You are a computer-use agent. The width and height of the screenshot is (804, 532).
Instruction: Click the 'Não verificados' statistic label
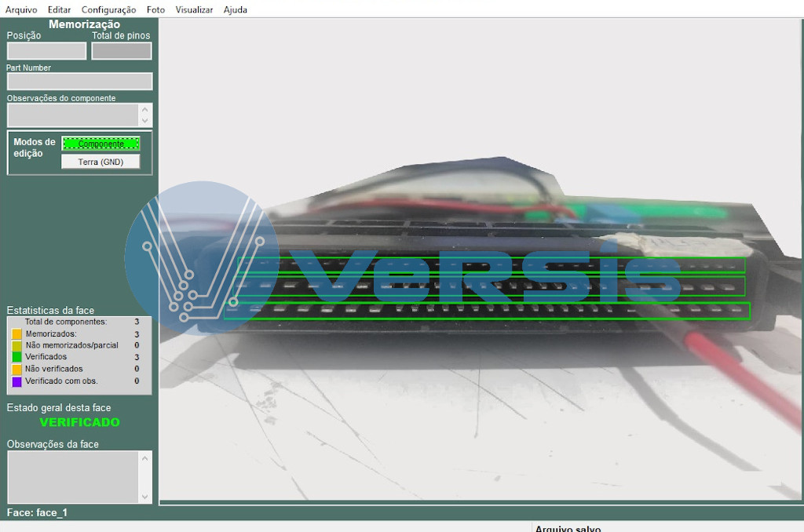pos(54,369)
